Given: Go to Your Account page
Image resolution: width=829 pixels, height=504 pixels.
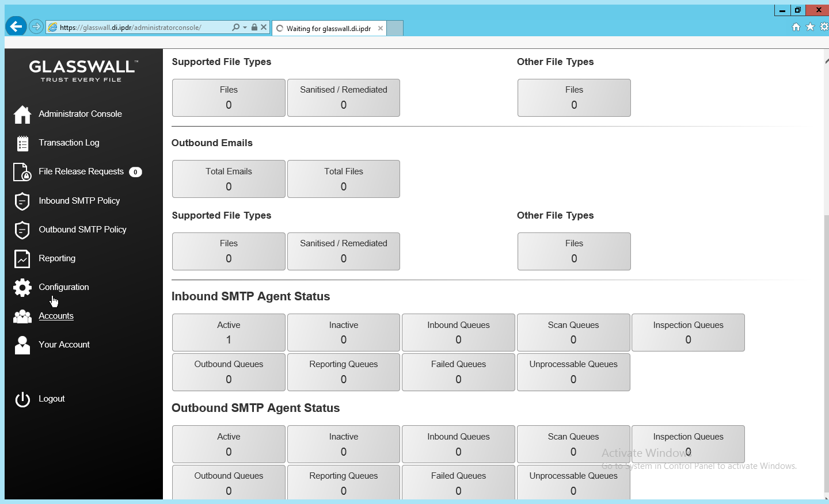Looking at the screenshot, I should point(64,345).
